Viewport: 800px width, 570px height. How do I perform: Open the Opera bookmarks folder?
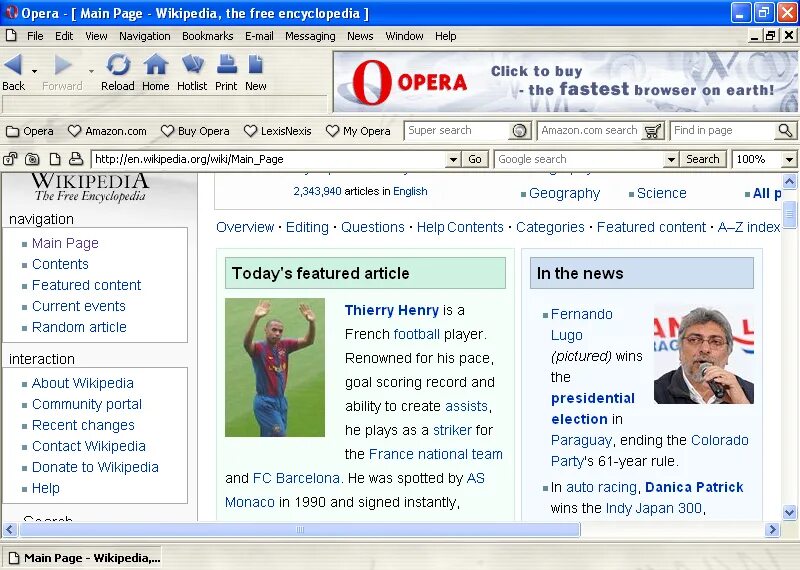(30, 131)
